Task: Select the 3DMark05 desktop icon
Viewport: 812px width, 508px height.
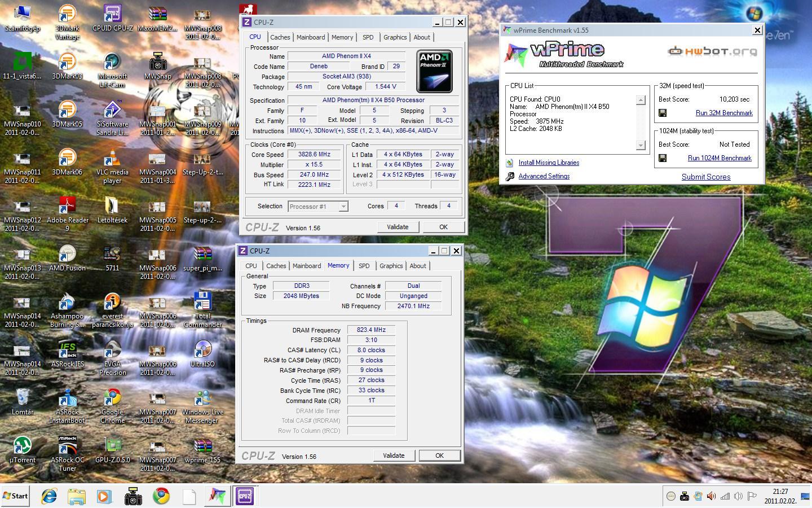Action: pos(67,113)
